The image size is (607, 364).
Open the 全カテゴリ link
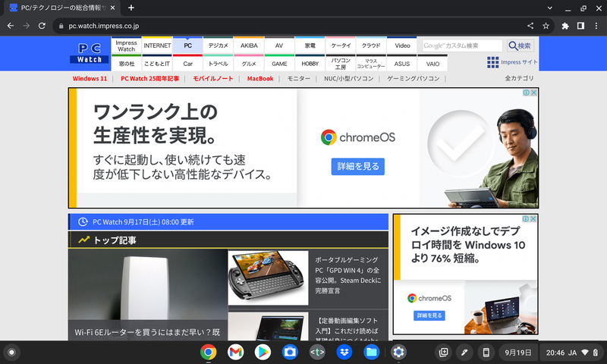[519, 78]
